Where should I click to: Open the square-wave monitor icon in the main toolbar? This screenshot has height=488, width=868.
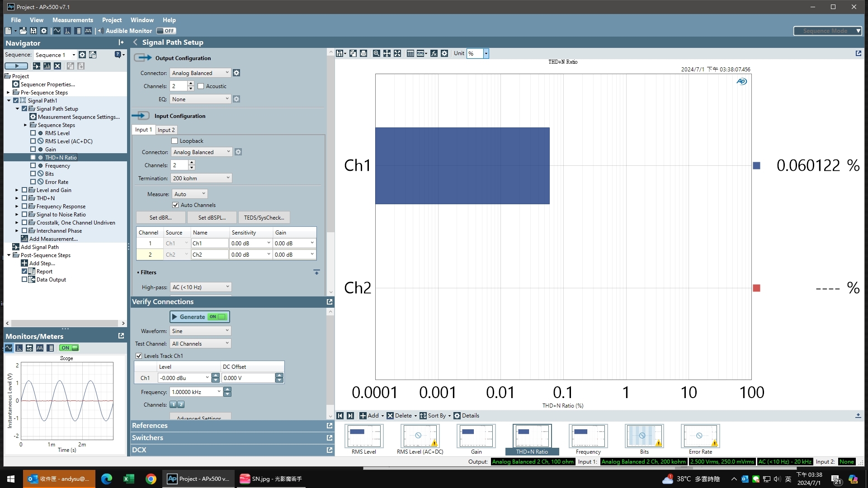[x=88, y=31]
